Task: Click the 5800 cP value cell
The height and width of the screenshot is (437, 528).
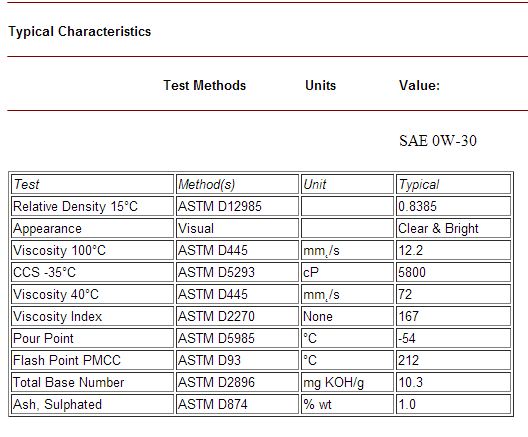Action: 453,272
